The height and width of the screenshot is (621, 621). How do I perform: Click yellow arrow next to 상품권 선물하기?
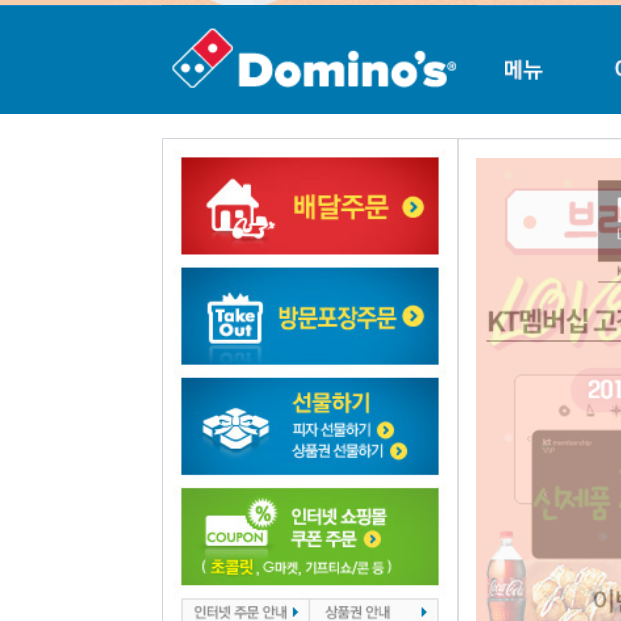pyautogui.click(x=398, y=451)
